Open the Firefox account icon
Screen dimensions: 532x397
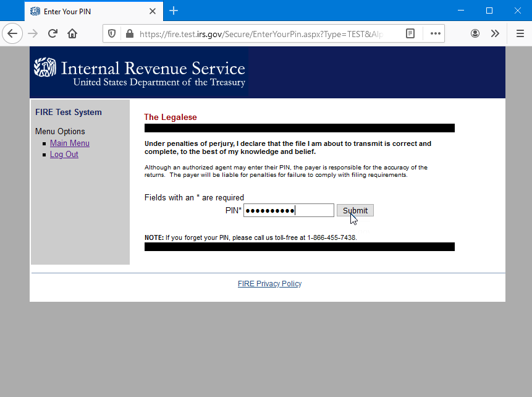[475, 33]
